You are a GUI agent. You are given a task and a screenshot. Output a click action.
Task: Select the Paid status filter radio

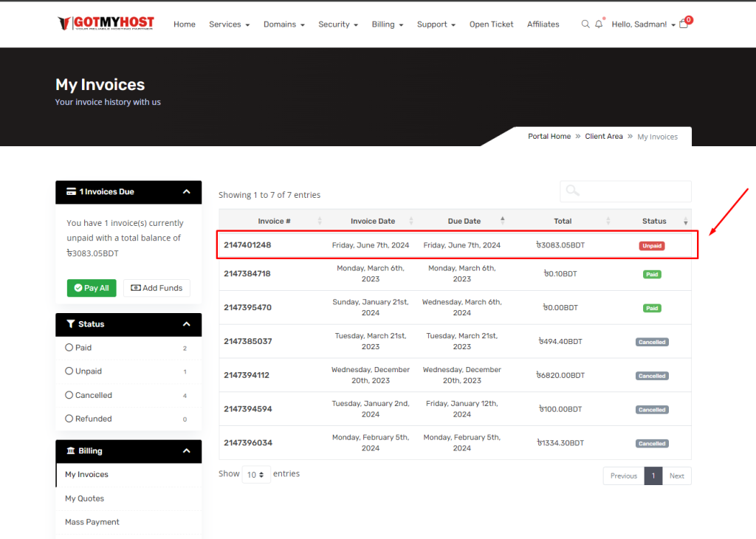click(x=69, y=348)
